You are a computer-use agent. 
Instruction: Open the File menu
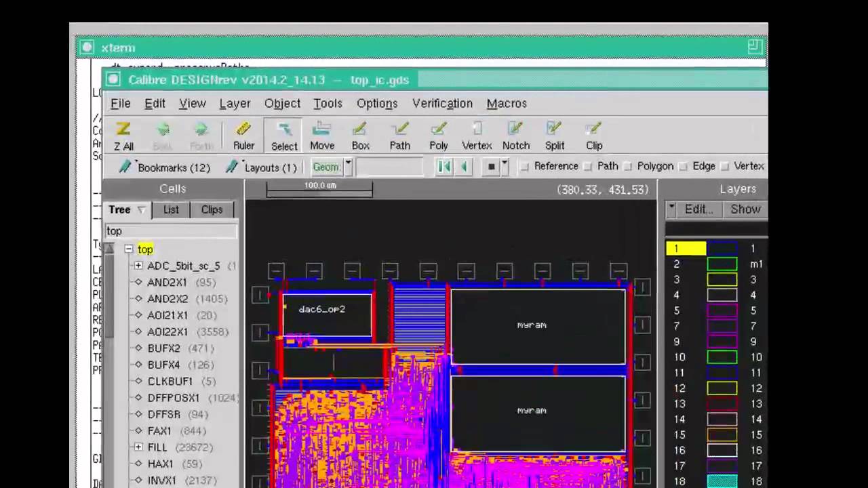(x=120, y=103)
